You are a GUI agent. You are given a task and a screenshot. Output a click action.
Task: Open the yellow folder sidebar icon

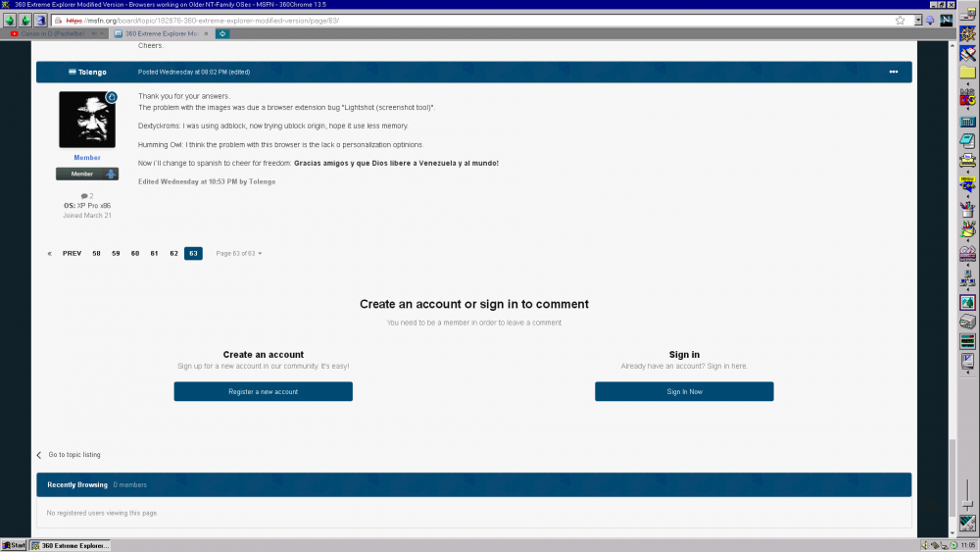coord(967,73)
